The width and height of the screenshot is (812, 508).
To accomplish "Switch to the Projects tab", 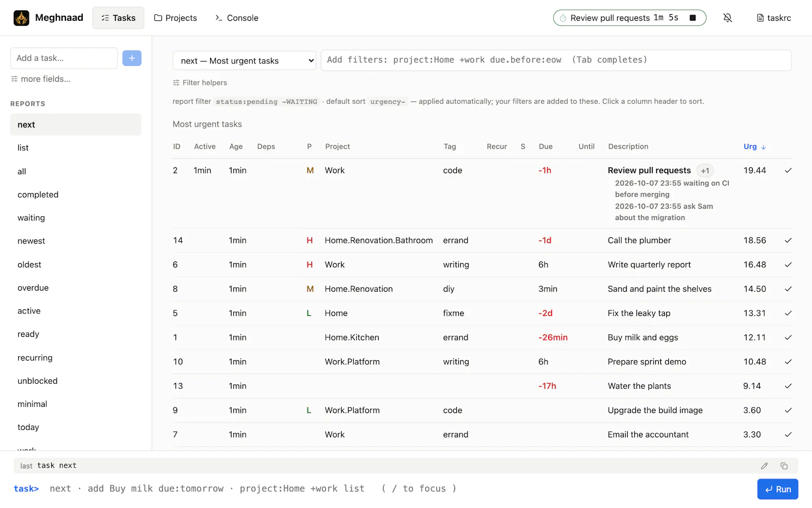I will [x=176, y=18].
